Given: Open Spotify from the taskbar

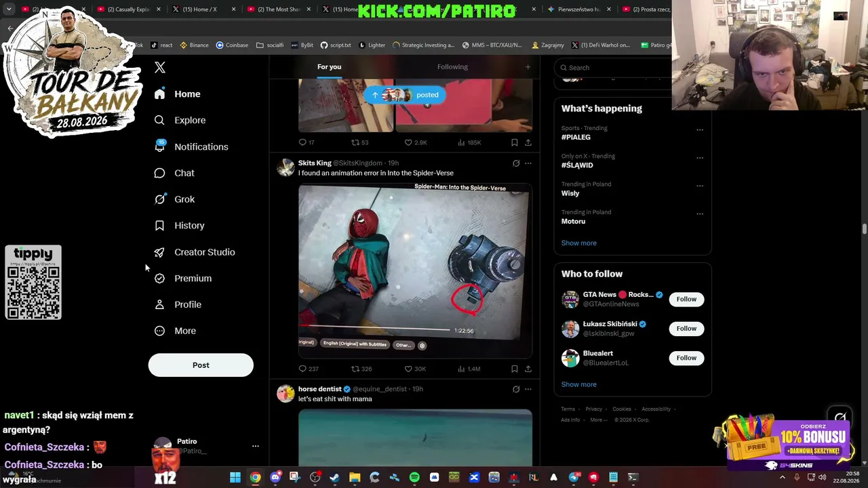Looking at the screenshot, I should (x=414, y=478).
